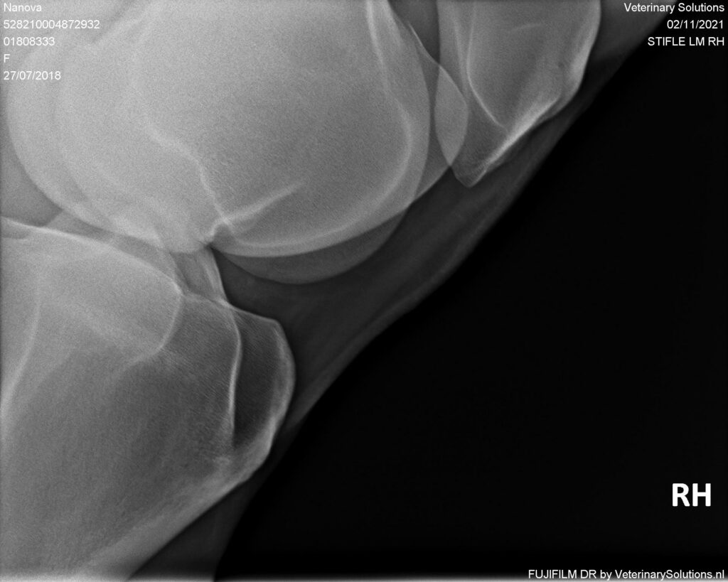Screen dimensions: 728x582
Task: Click the exam date '02/11/2021'
Action: point(695,25)
